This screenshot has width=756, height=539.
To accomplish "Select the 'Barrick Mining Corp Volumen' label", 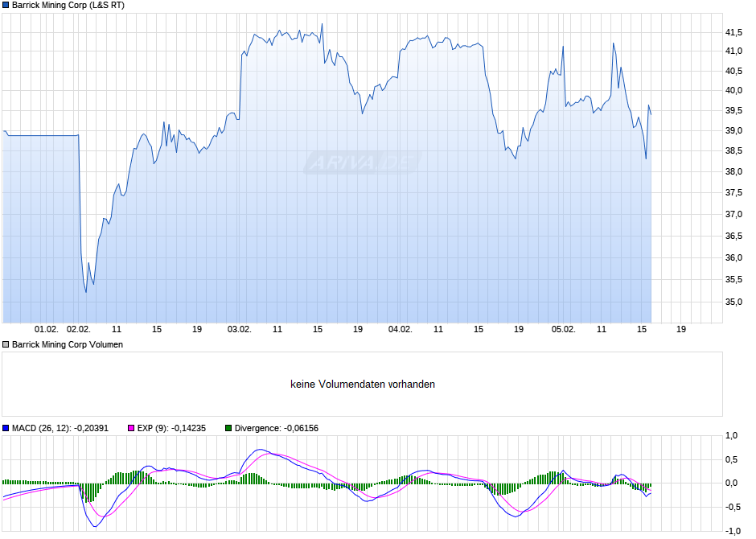I will click(x=68, y=344).
